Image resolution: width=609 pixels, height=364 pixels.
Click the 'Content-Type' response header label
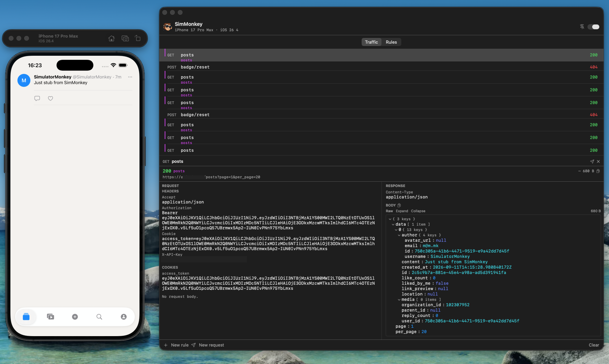[x=399, y=192]
